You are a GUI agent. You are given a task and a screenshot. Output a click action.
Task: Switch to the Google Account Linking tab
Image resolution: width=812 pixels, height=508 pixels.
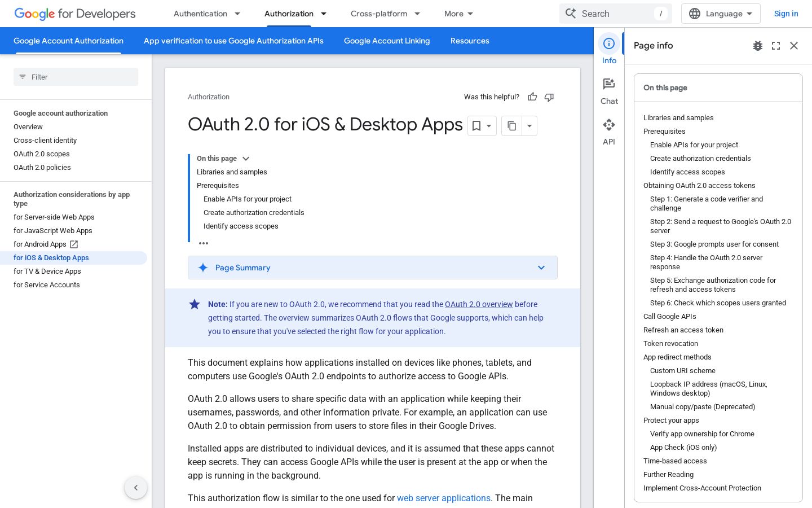tap(387, 41)
